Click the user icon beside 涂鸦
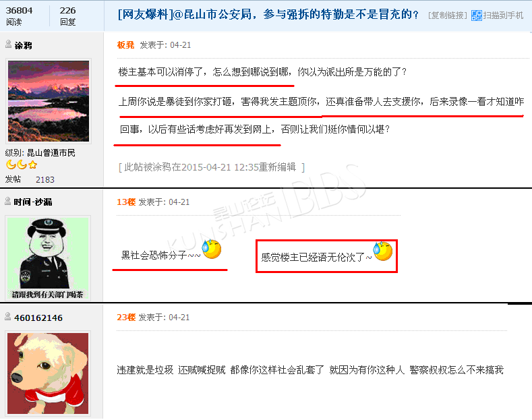Viewport: 532px width, 420px height. pyautogui.click(x=9, y=44)
